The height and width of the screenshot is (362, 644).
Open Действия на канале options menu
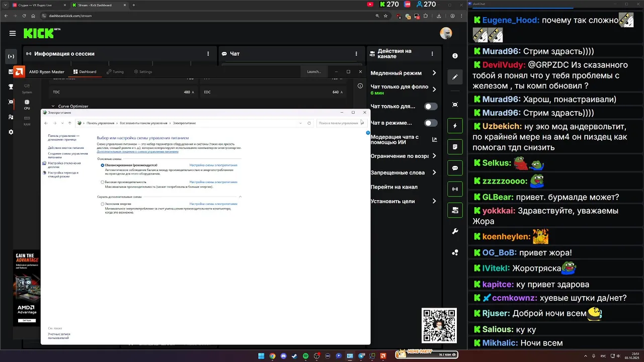pos(432,53)
